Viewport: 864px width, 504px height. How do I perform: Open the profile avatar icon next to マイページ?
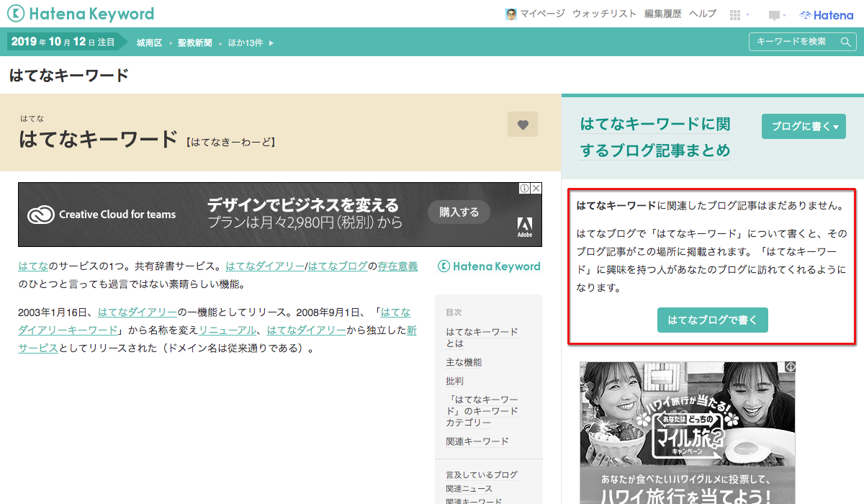(511, 14)
